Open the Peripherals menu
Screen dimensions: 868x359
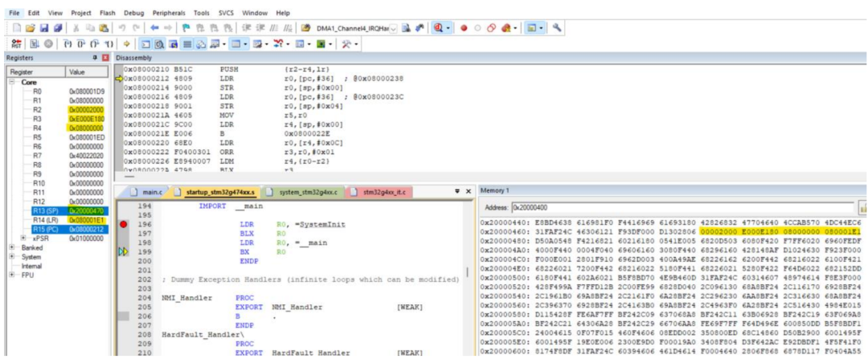[x=168, y=12]
